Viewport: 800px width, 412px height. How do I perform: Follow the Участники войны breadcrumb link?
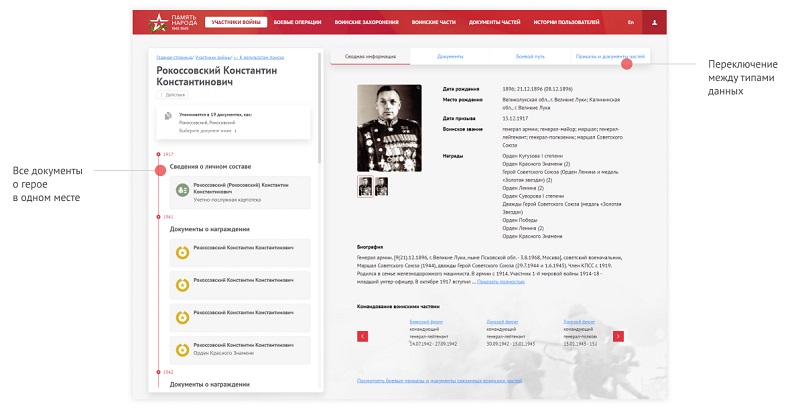[x=213, y=58]
